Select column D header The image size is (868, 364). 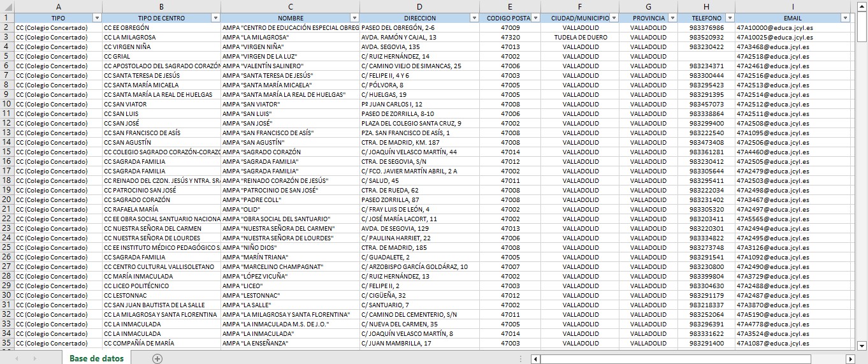(x=419, y=6)
